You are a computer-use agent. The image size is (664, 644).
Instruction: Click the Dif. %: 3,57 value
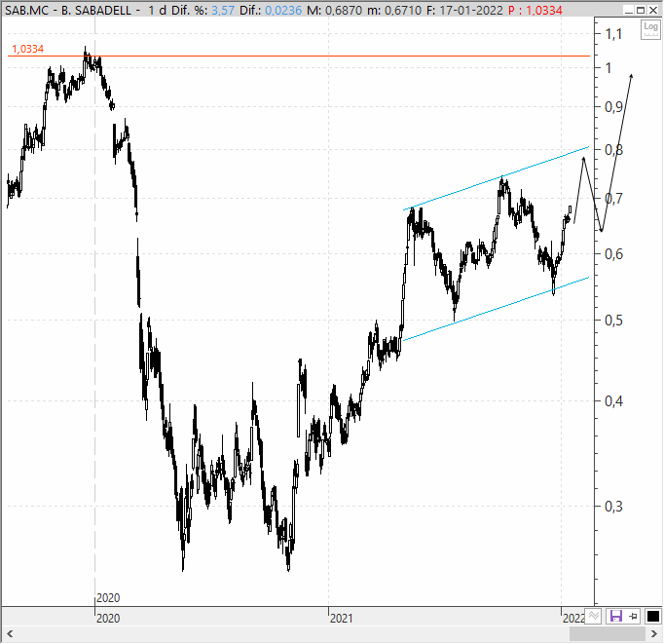[x=203, y=10]
